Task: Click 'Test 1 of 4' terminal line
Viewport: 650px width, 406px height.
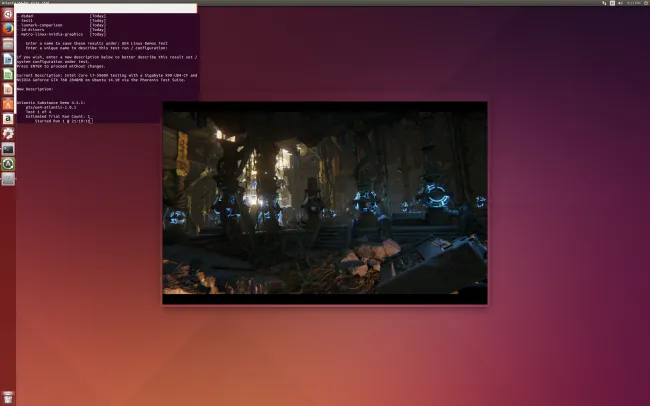Action: coord(39,112)
